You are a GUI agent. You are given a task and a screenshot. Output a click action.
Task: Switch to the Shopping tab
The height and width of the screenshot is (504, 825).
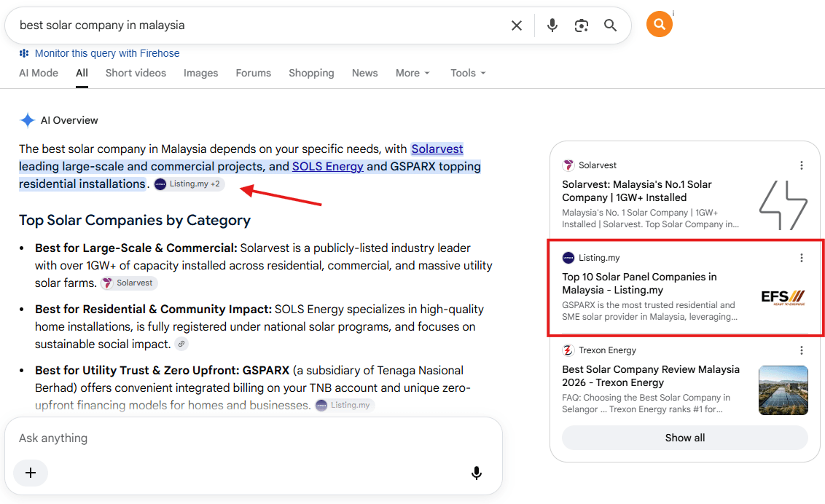311,73
